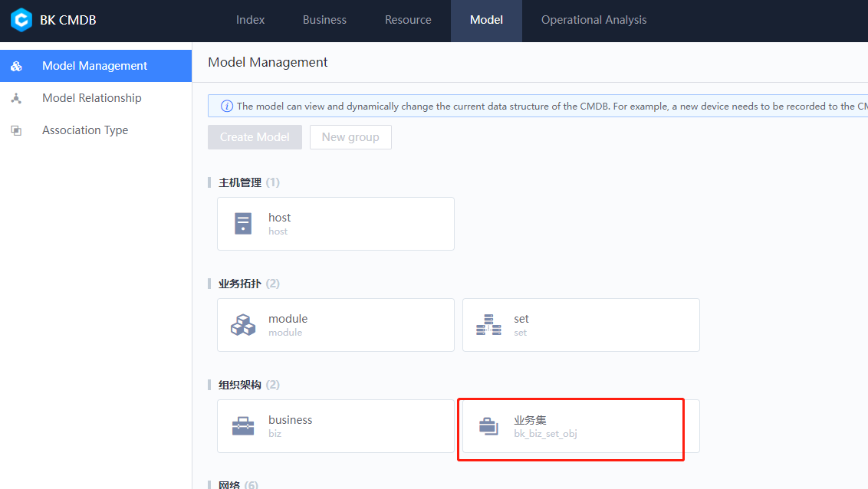Image resolution: width=868 pixels, height=489 pixels.
Task: Open Operational Analysis in top navigation
Action: click(x=593, y=20)
